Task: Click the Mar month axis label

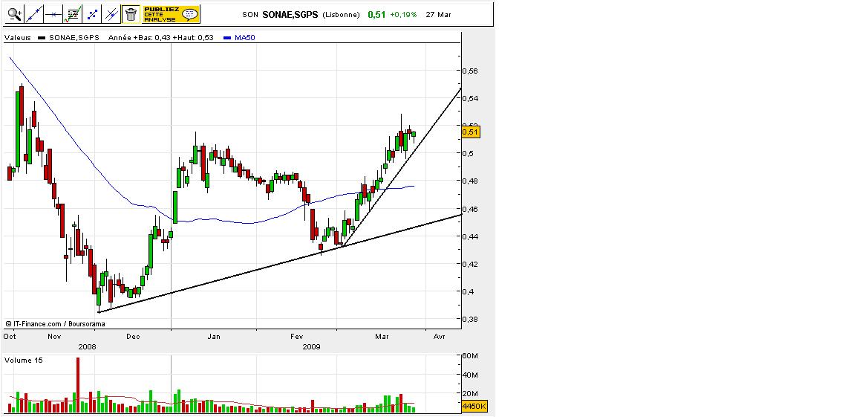Action: pos(382,337)
